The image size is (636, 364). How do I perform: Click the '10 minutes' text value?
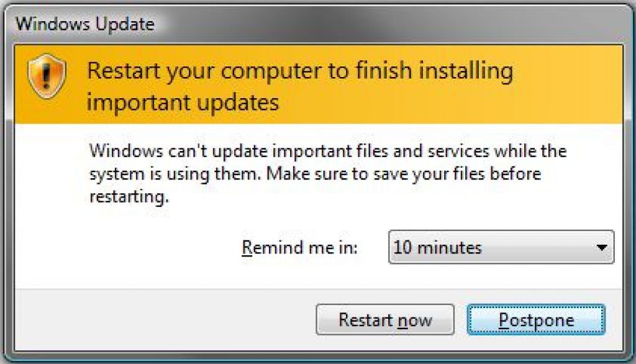[437, 247]
